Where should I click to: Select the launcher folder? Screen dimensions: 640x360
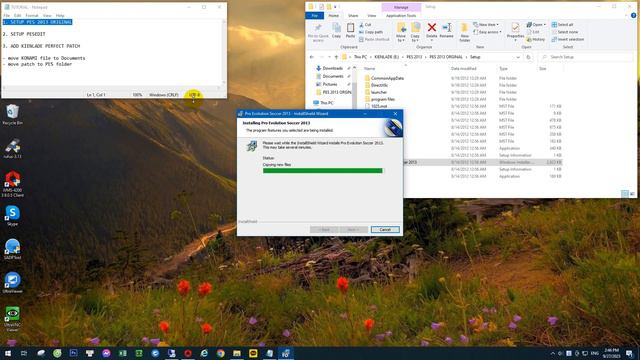[x=379, y=92]
